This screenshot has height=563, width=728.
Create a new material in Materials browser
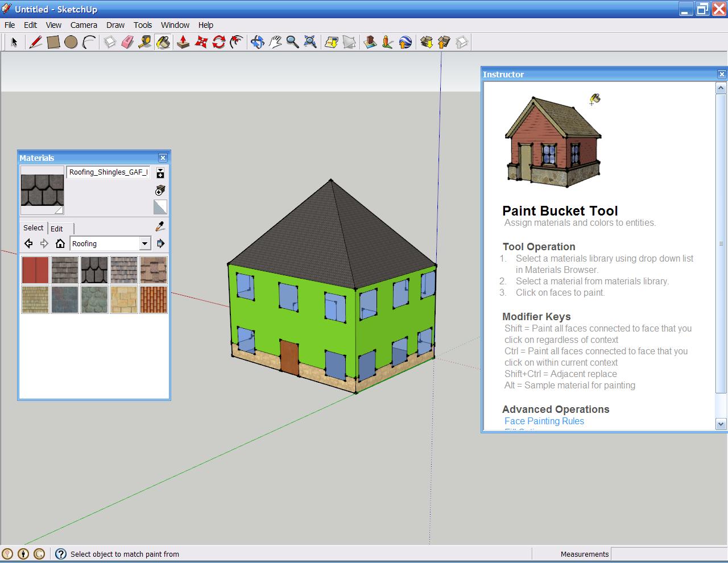coord(160,191)
